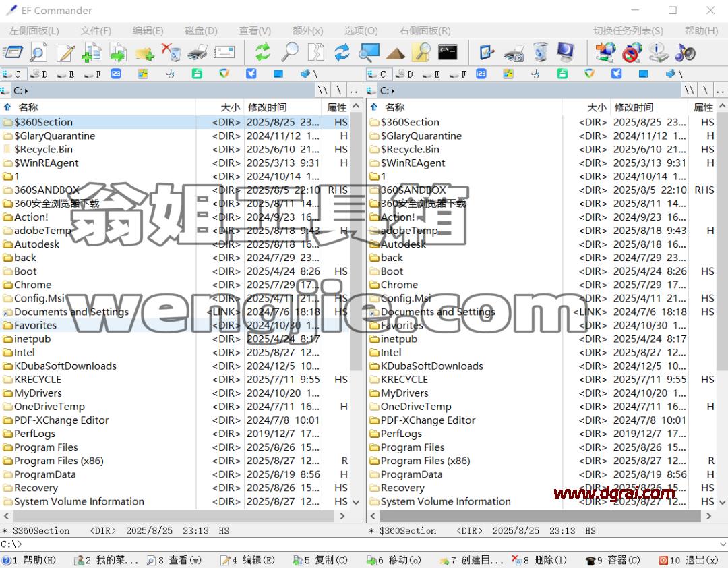Click left panel horizontal scrollbar right arrow

pos(342,516)
